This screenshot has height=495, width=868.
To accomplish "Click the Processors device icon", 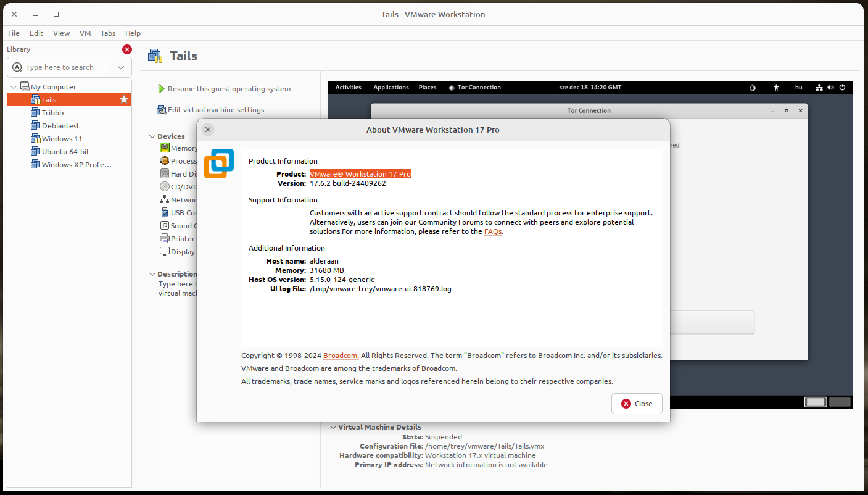I will (165, 160).
